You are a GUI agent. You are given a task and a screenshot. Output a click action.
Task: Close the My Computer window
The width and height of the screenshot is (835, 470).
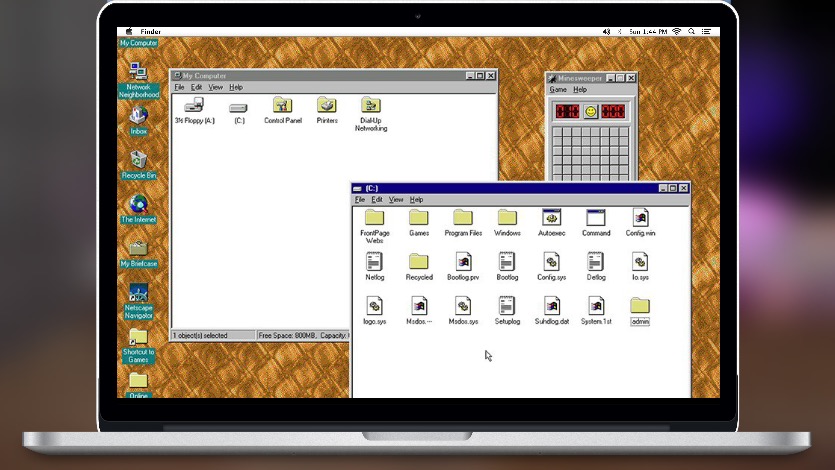490,76
